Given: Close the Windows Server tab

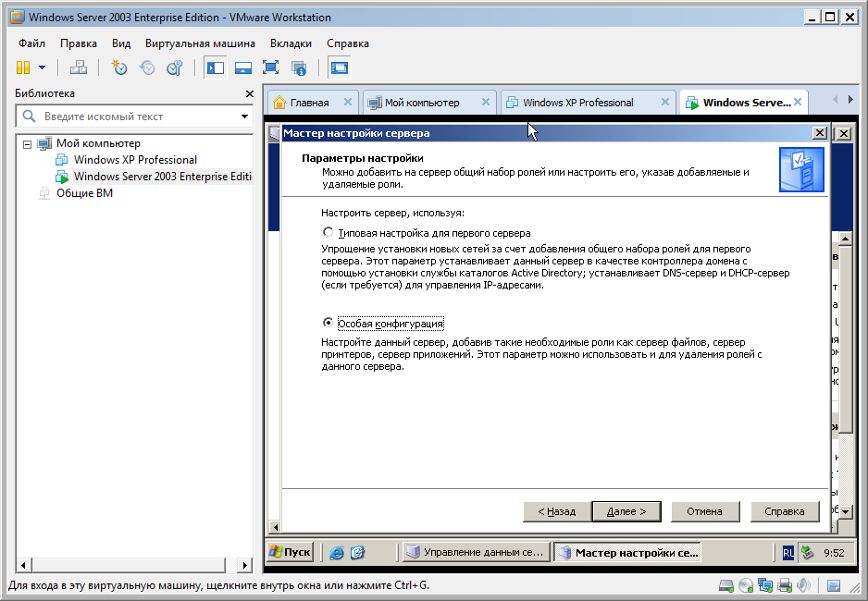Looking at the screenshot, I should (x=798, y=102).
